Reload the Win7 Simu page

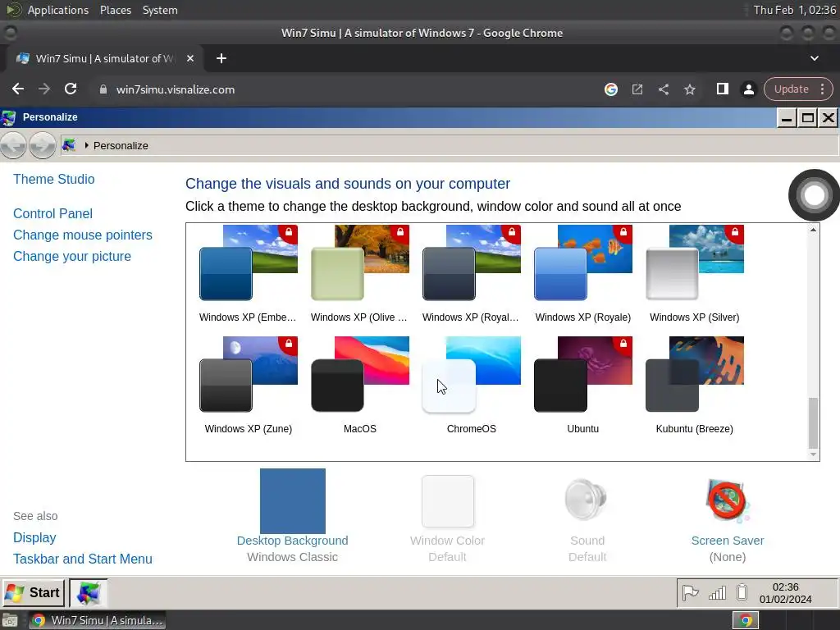click(71, 89)
